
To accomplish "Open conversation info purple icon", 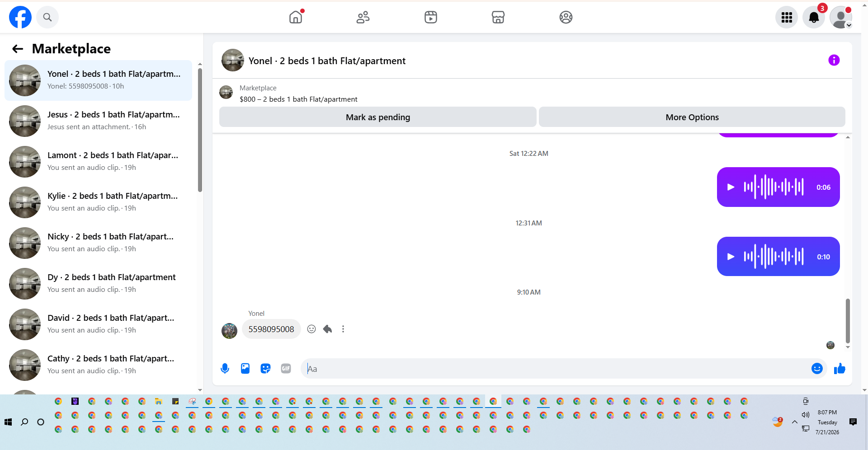I will click(x=834, y=60).
